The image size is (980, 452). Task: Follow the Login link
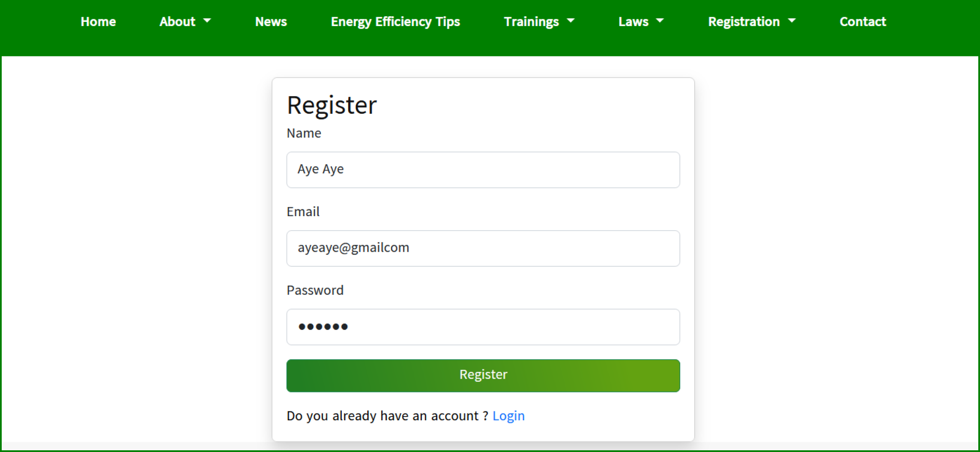(508, 416)
